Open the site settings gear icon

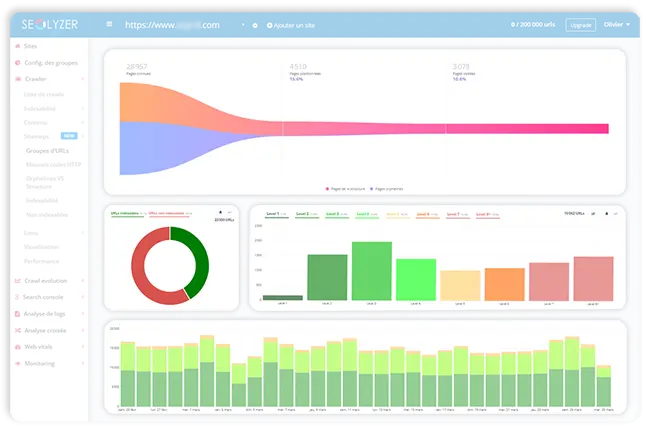pyautogui.click(x=255, y=25)
